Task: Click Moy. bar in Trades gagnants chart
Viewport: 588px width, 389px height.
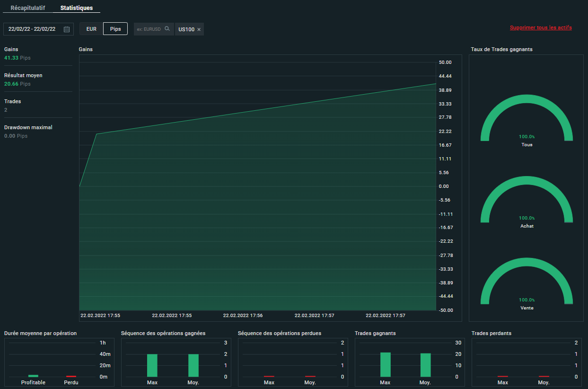Action: point(425,365)
